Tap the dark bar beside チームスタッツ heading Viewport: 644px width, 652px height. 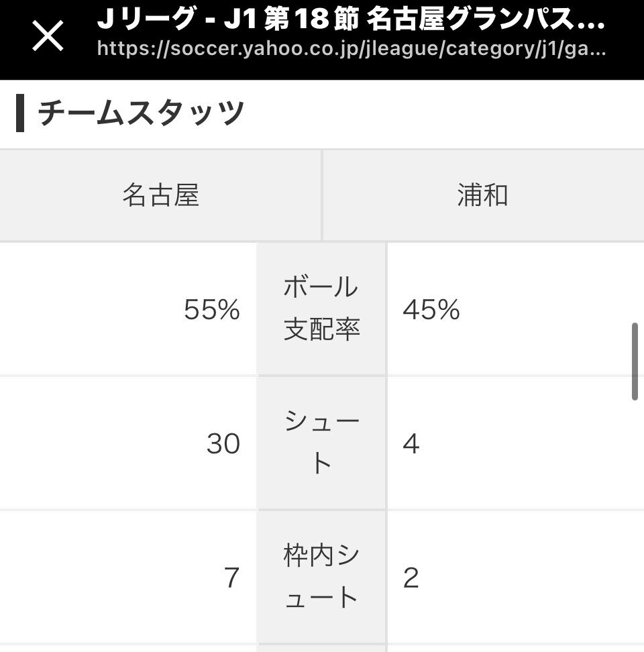(20, 113)
